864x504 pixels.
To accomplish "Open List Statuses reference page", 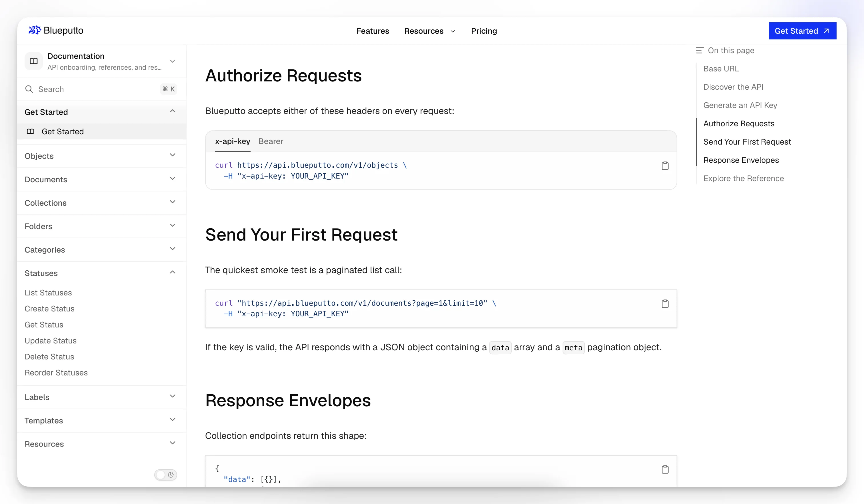I will 48,293.
